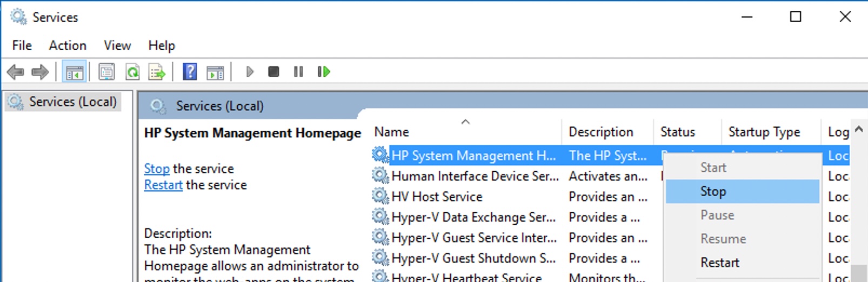Open Properties using the toolbar icon
The height and width of the screenshot is (282, 868).
pyautogui.click(x=106, y=72)
